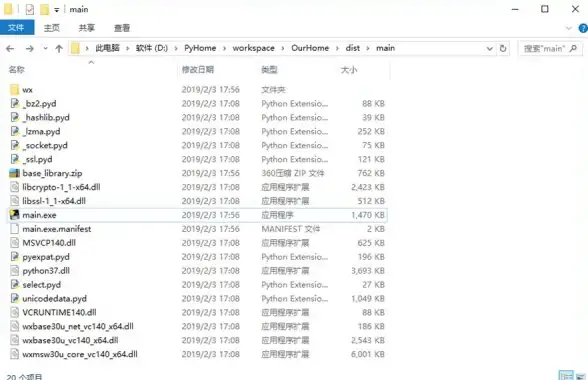Click the libssl-1_1-x64.dll file icon
The image size is (588, 380).
point(14,201)
